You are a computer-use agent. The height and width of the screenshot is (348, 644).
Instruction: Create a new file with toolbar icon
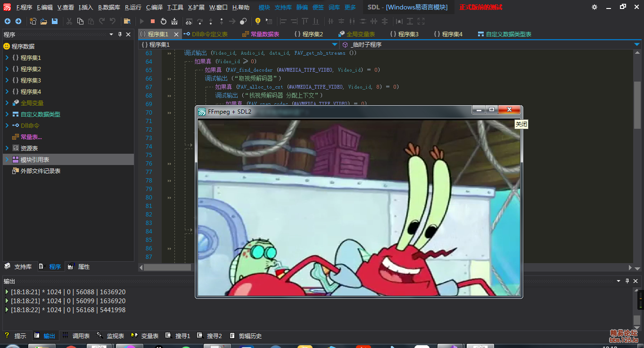pyautogui.click(x=33, y=21)
